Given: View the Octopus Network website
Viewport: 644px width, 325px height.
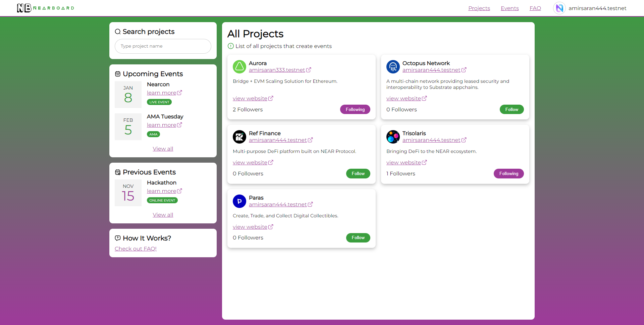Looking at the screenshot, I should point(407,98).
